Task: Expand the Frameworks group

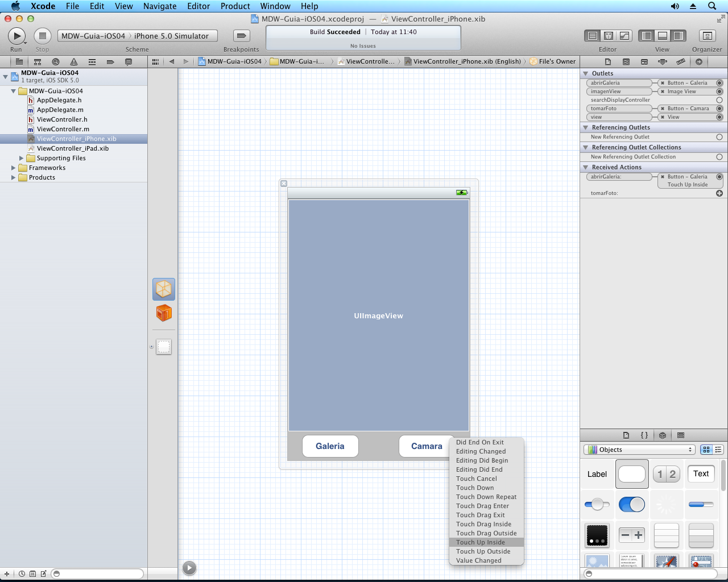Action: 13,168
